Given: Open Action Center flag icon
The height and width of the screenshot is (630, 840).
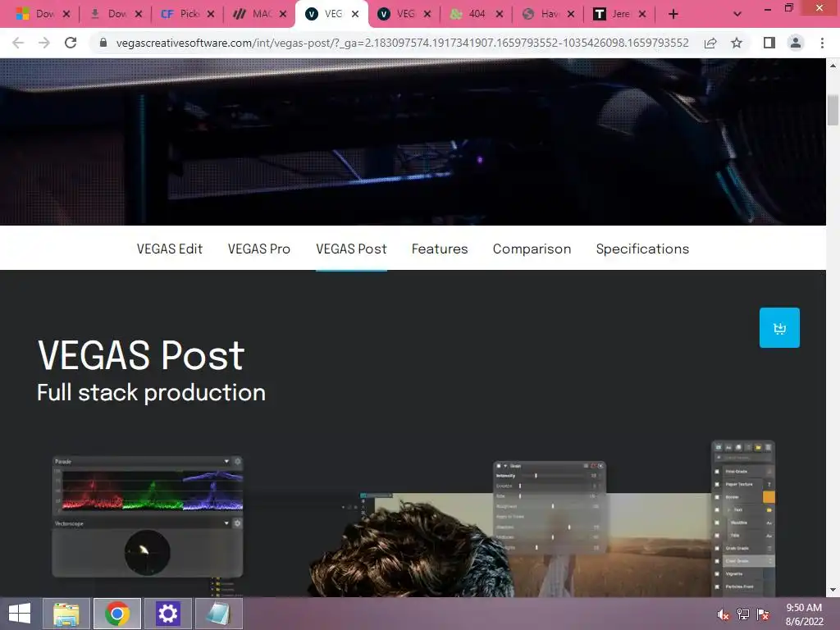Looking at the screenshot, I should click(x=763, y=614).
